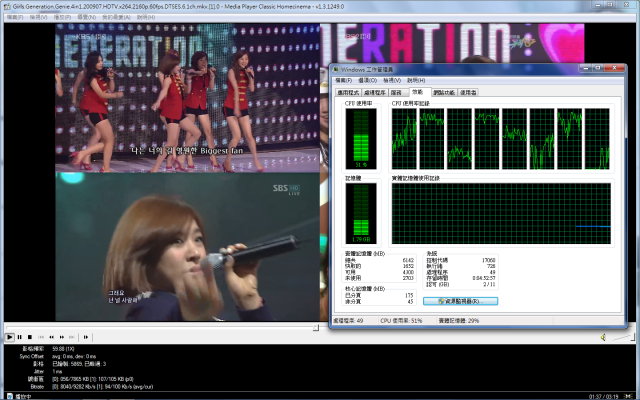Pause playback in Media Player Classic
This screenshot has height=400, width=640.
20,337
